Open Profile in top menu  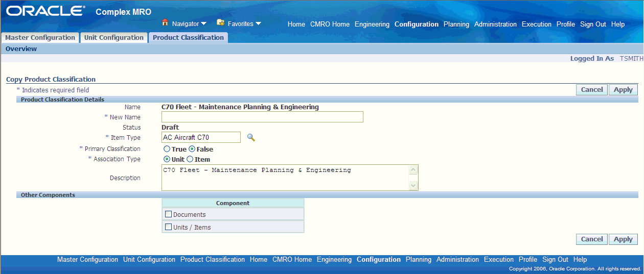[566, 24]
